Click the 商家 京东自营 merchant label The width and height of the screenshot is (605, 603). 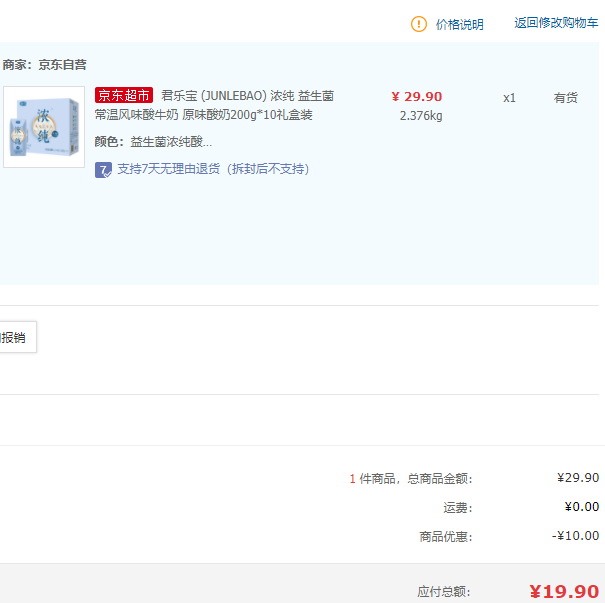[x=45, y=64]
